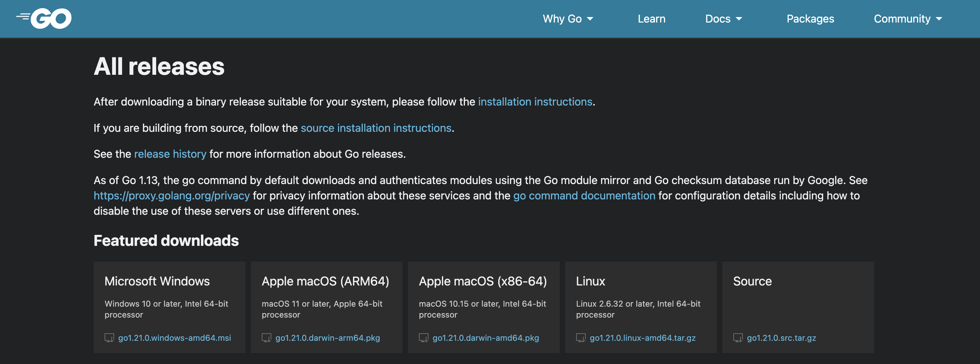980x364 pixels.
Task: Download go1.21.0.windows-amd64.msi
Action: coord(174,338)
